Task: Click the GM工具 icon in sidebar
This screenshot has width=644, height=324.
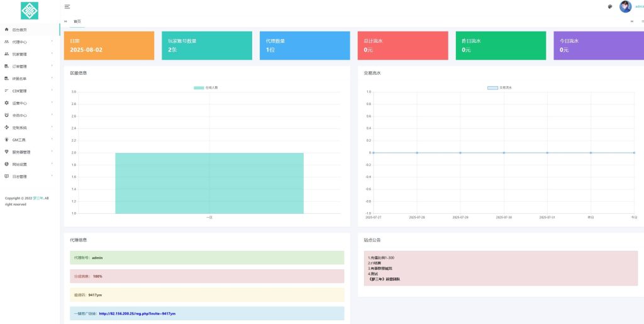Action: [x=6, y=140]
